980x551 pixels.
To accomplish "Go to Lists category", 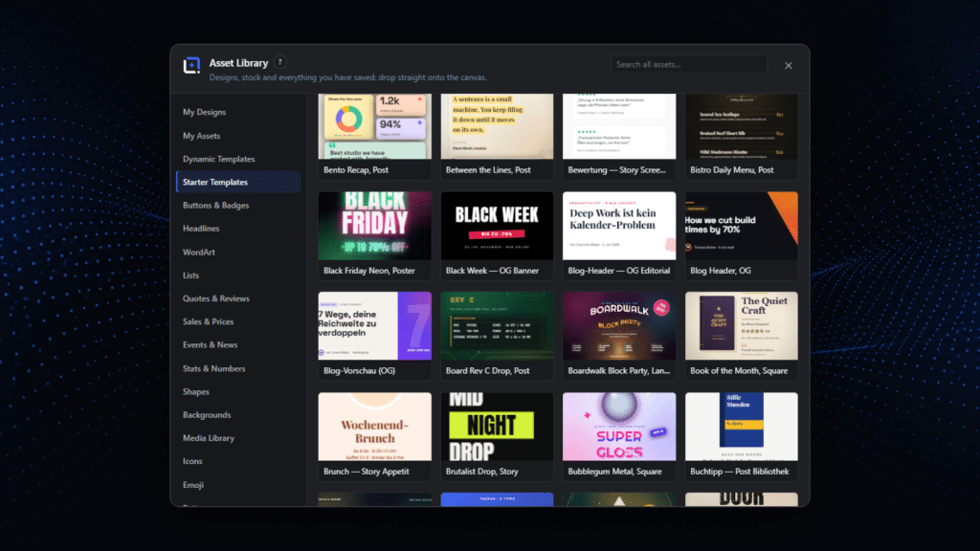I will (x=238, y=275).
